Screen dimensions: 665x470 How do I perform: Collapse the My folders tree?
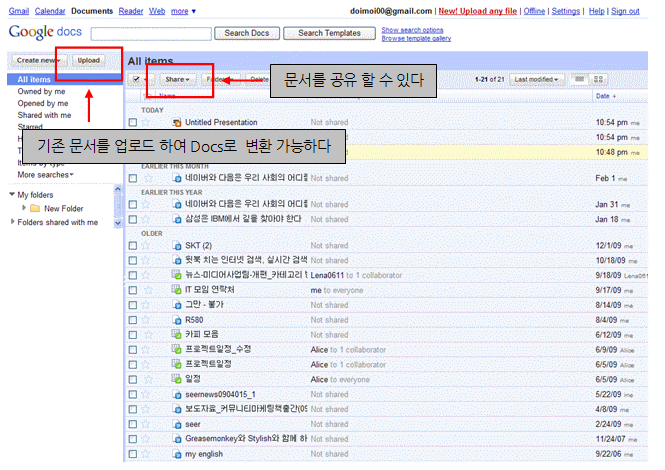(12, 194)
